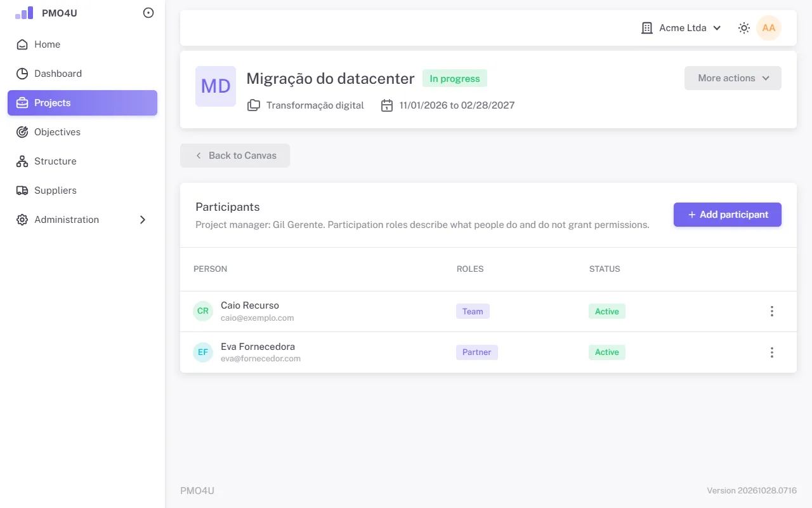This screenshot has height=508, width=812.
Task: Open the Acme Ltda organization dropdown
Action: 681,28
